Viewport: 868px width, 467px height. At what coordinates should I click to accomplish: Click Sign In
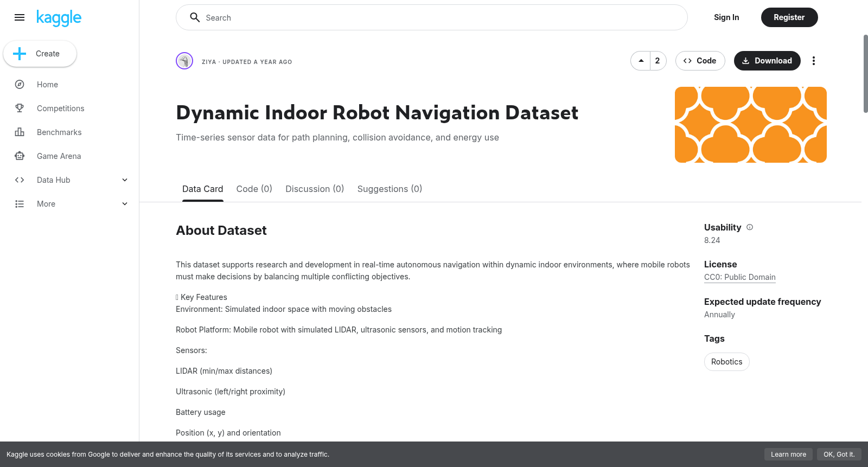point(726,17)
